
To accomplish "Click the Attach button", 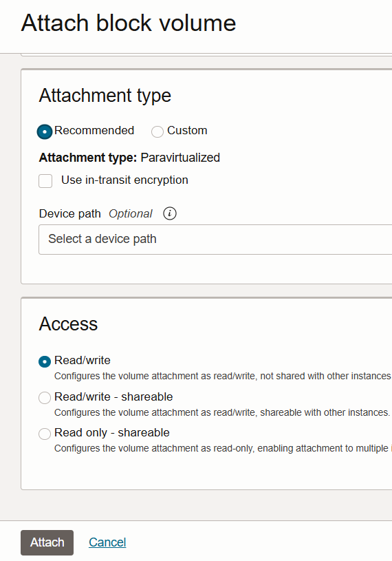I will coord(47,542).
